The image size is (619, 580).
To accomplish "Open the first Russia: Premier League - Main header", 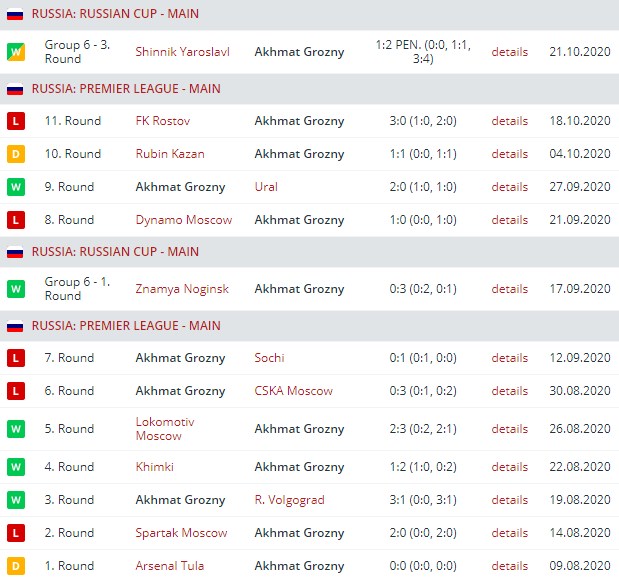I will click(x=126, y=89).
